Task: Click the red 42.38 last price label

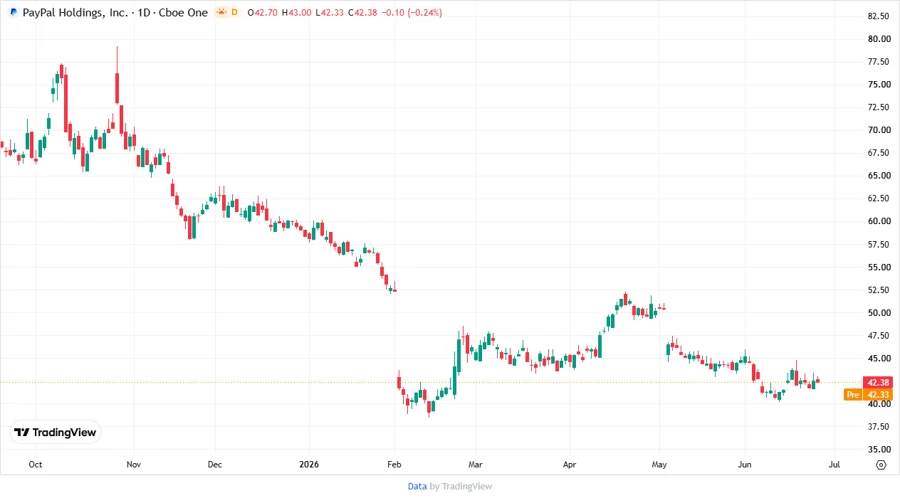Action: (878, 382)
